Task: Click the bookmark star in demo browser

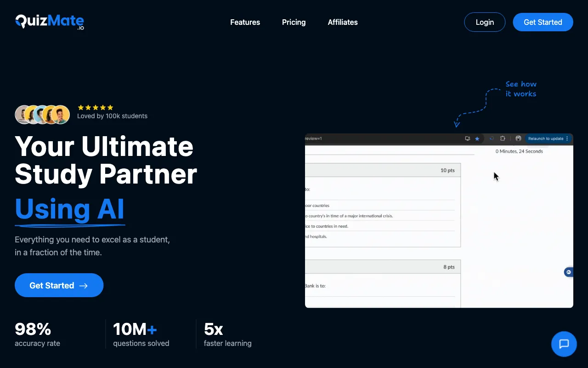Action: [x=477, y=138]
